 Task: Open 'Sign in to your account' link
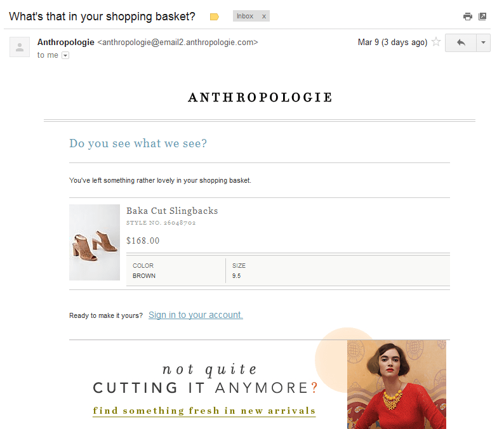[196, 315]
